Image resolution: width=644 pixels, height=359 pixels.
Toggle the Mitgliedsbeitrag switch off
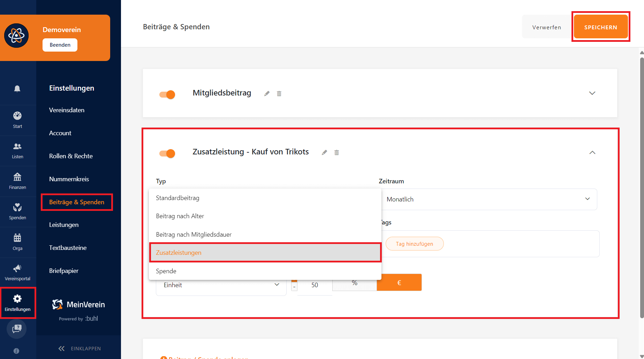point(167,94)
